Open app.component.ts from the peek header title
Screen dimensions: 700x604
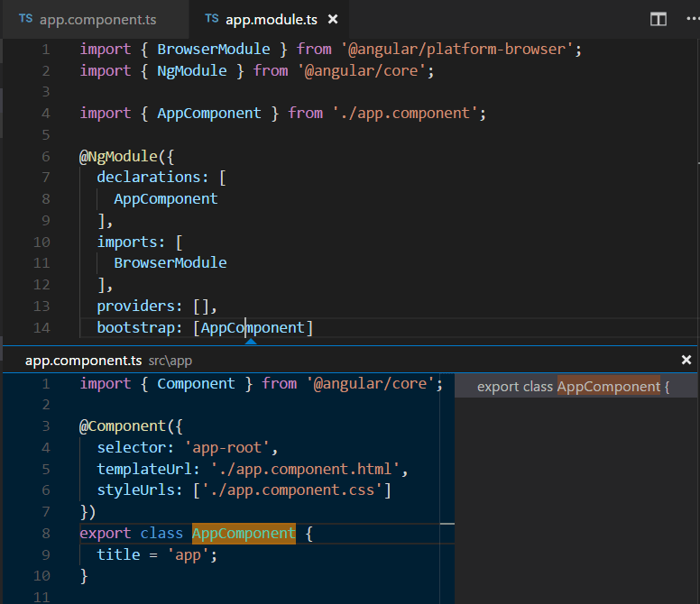(x=83, y=360)
